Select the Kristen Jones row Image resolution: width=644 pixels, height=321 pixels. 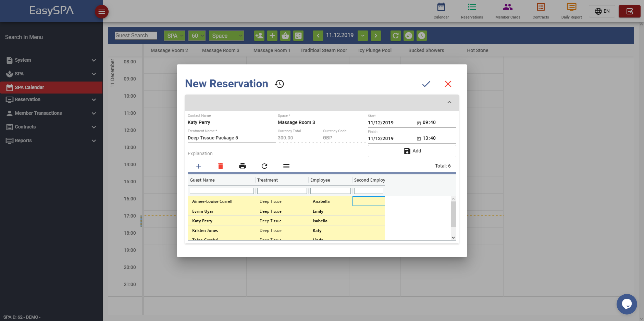[x=286, y=231]
